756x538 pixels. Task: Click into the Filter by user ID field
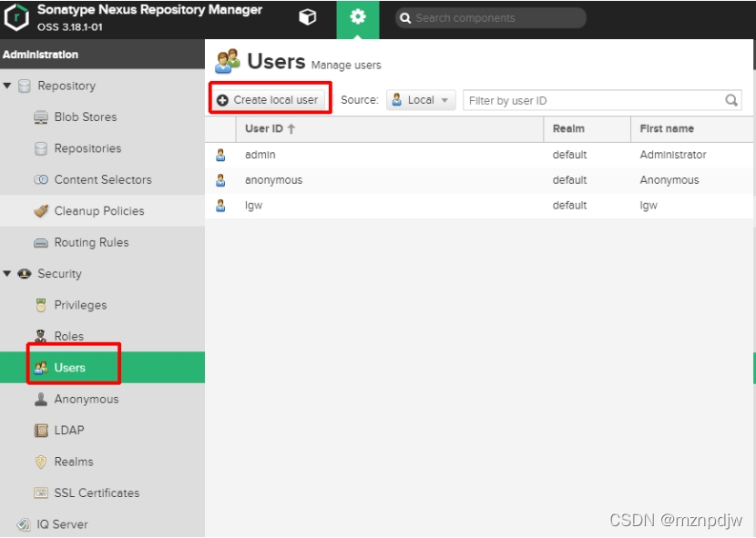coord(602,100)
